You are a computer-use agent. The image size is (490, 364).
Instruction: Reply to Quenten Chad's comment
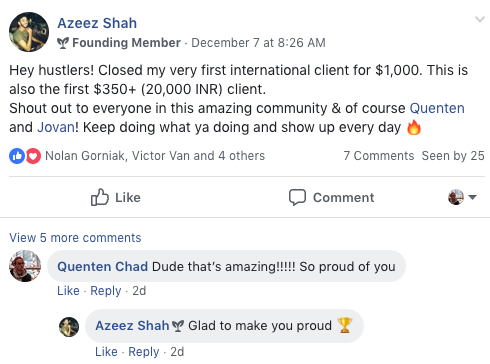(106, 291)
